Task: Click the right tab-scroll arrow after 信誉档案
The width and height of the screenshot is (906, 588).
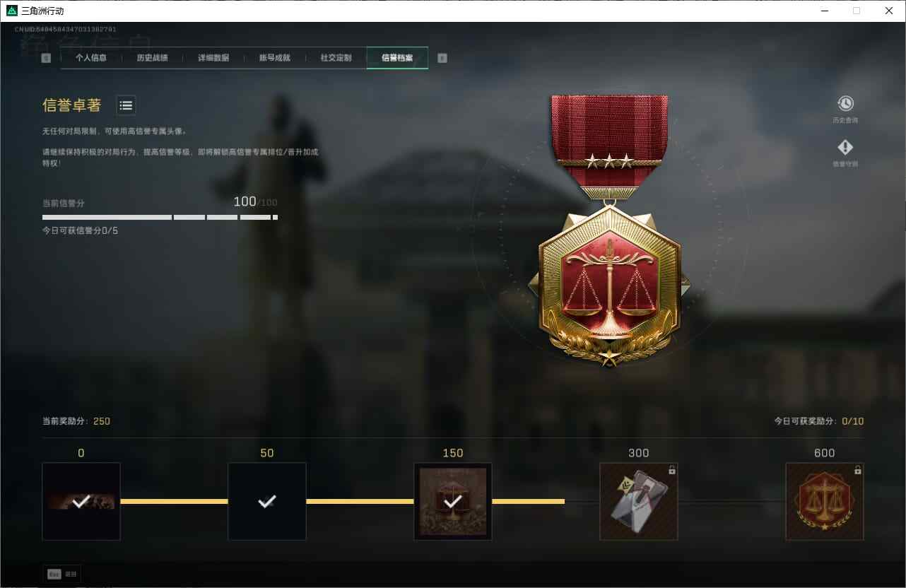Action: tap(442, 58)
